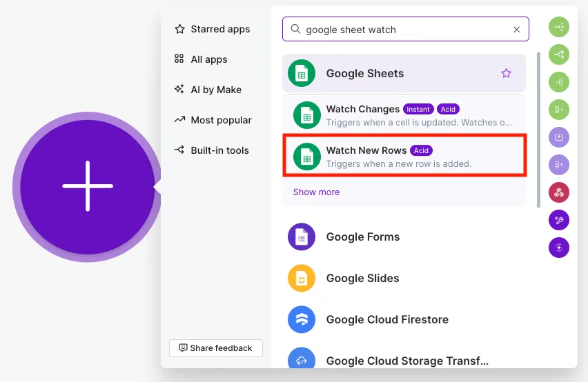The image size is (588, 382).
Task: Click the results list scrollbar
Action: pos(538,130)
